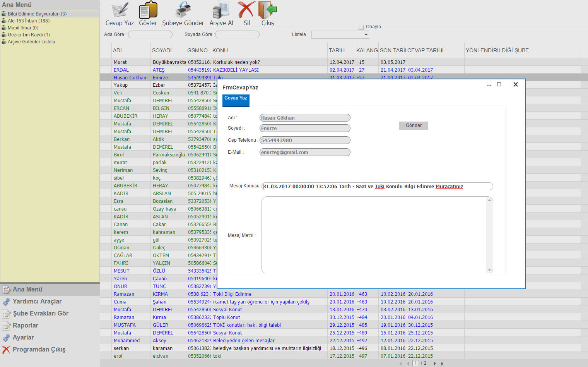Open the Ayarlar section
The image size is (588, 367).
pyautogui.click(x=23, y=337)
